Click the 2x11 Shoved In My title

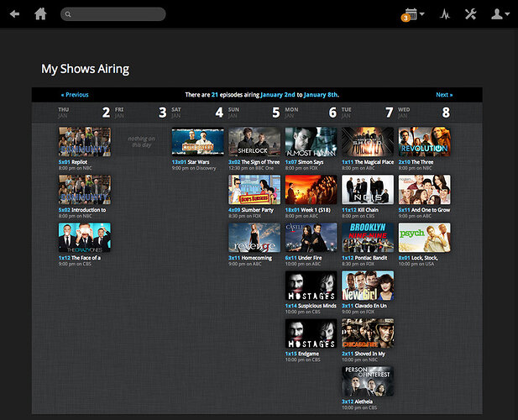[x=364, y=354]
